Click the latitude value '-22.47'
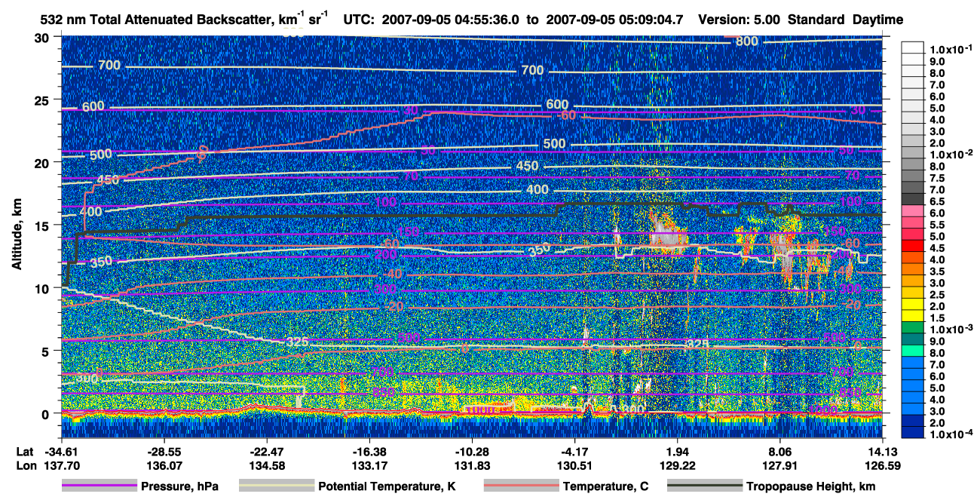The height and width of the screenshot is (503, 980). pyautogui.click(x=267, y=451)
